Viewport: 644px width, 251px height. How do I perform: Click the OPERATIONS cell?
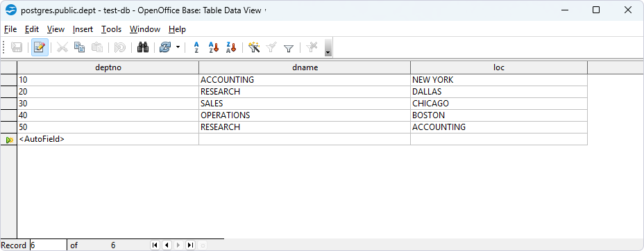(x=305, y=115)
